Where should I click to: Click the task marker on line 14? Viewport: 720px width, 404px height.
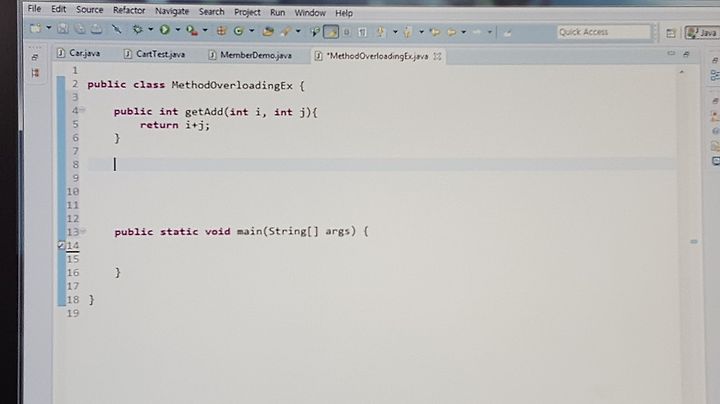[x=61, y=245]
